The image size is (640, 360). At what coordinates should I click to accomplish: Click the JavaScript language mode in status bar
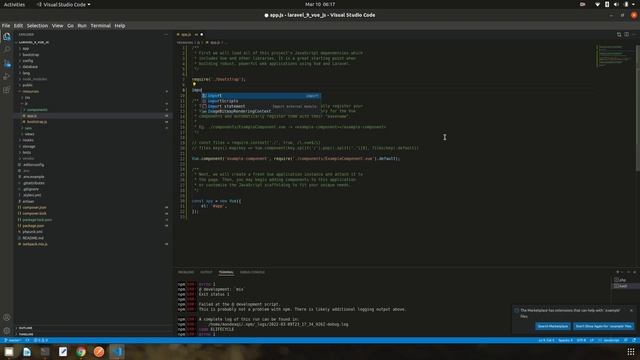coord(611,340)
